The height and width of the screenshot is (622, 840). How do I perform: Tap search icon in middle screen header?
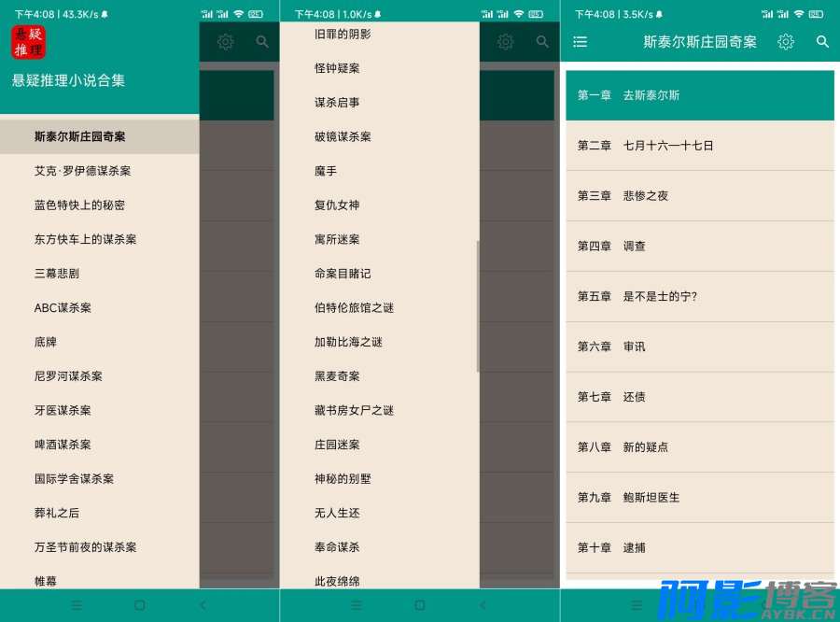[542, 42]
